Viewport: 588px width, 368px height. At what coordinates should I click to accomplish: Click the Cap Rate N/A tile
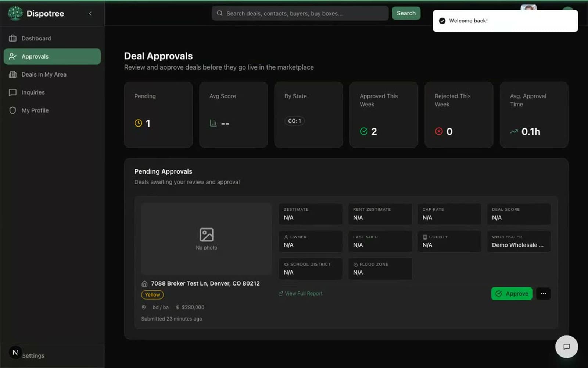[x=449, y=214]
